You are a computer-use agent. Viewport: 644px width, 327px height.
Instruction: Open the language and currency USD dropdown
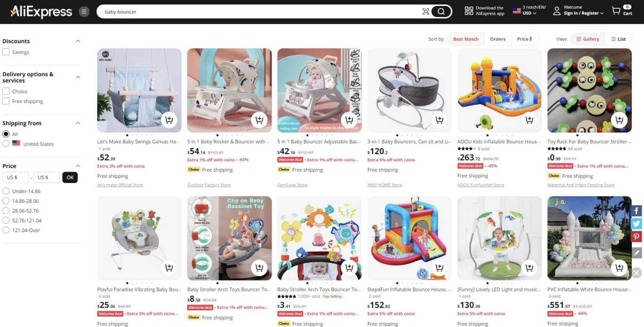[530, 10]
